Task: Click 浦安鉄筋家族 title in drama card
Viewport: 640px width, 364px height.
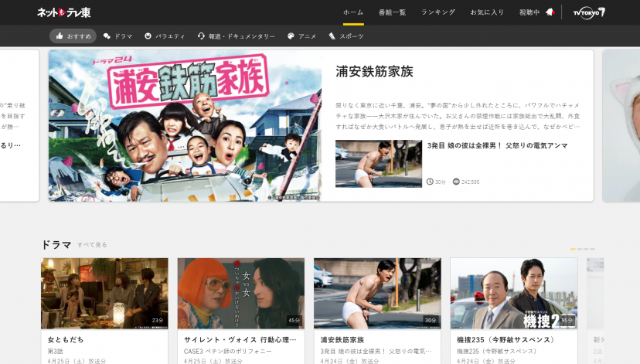Action: coord(342,339)
